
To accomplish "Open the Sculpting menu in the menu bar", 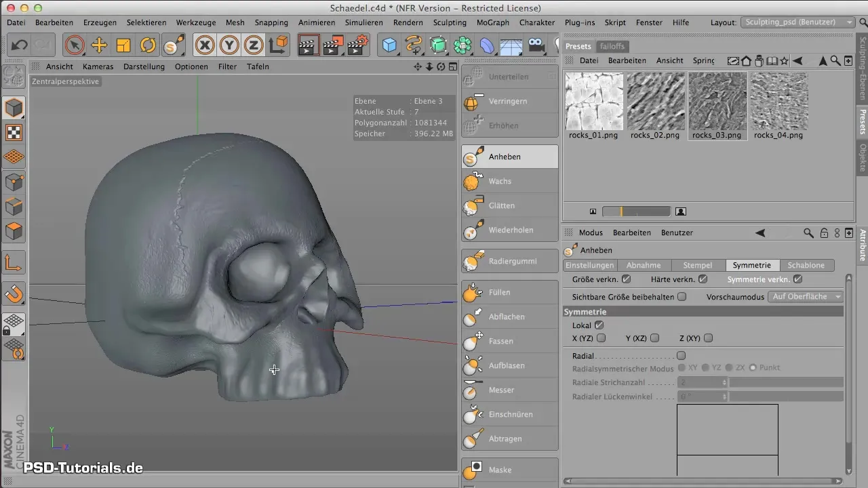I will click(449, 22).
